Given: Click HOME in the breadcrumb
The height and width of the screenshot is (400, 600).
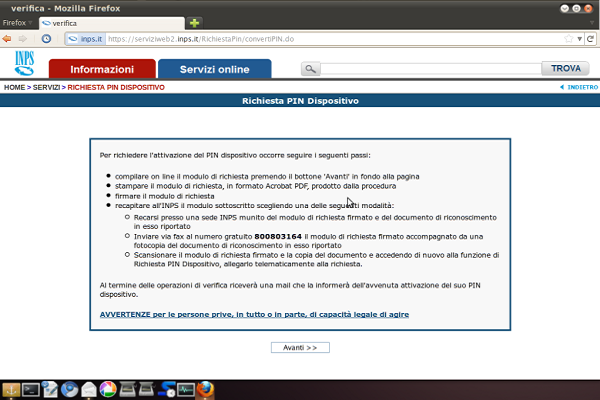Looking at the screenshot, I should (15, 88).
